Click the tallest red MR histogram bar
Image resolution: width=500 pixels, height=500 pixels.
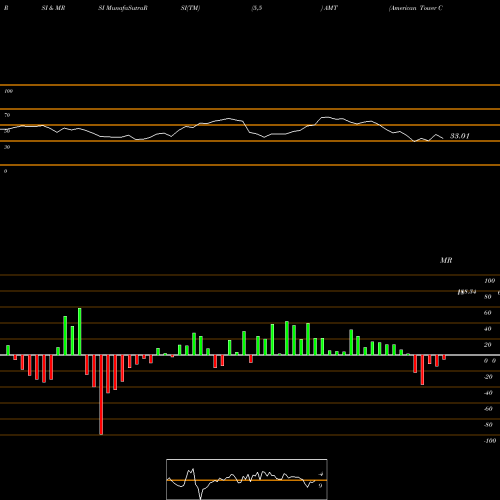[x=101, y=395]
